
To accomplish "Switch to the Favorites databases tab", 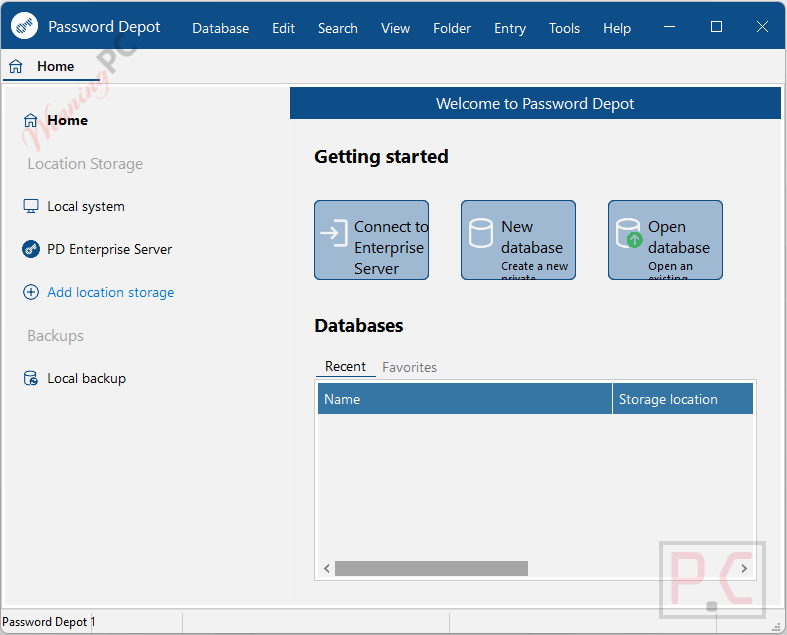I will coord(409,367).
